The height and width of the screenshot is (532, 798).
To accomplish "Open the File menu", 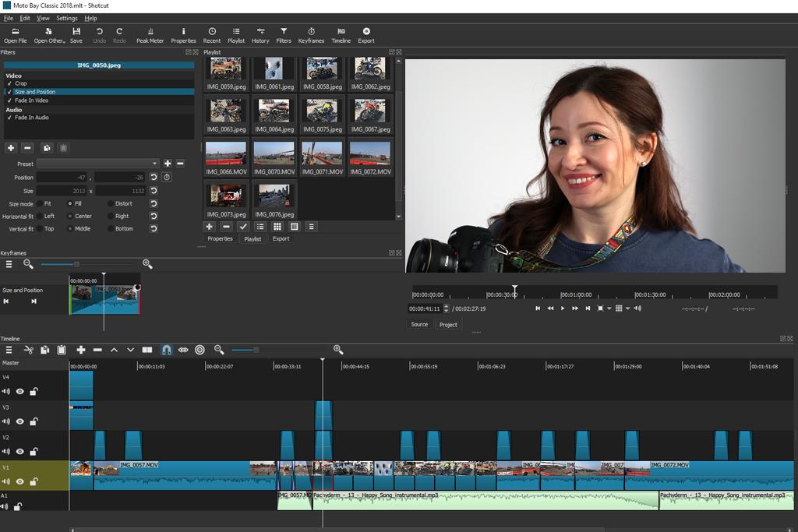I will tap(8, 19).
